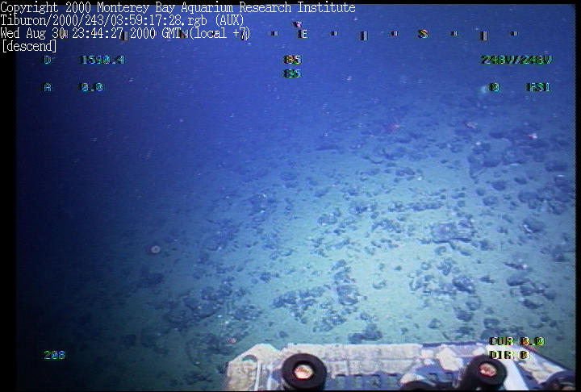
Task: Click the E mark on the compass strip
Action: (x=303, y=35)
